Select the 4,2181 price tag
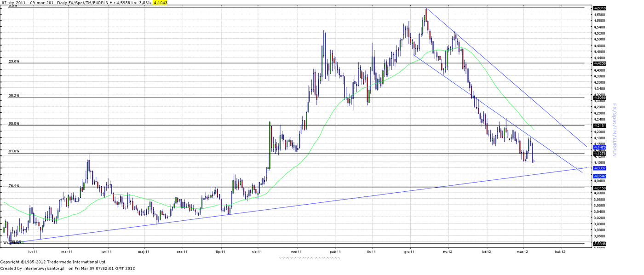Image resolution: width=644 pixels, height=275 pixels. tap(600, 125)
